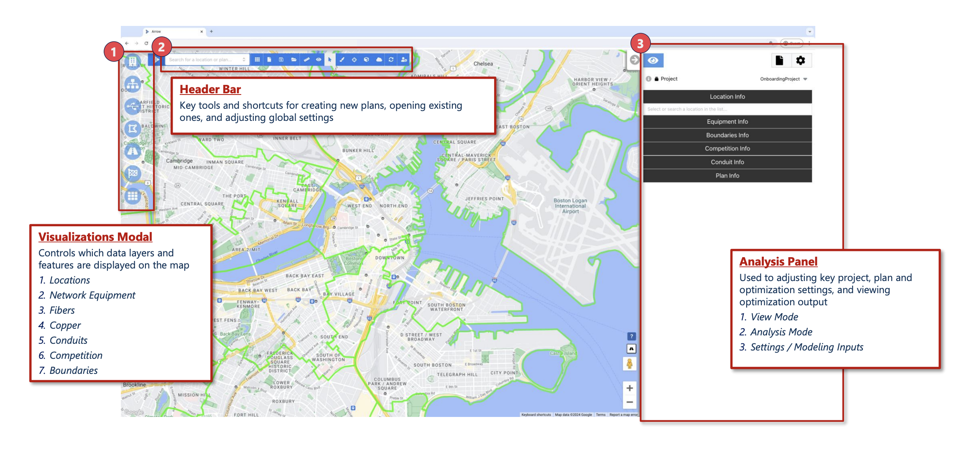Expand the Boundaries Info section
The height and width of the screenshot is (455, 980).
click(x=727, y=135)
